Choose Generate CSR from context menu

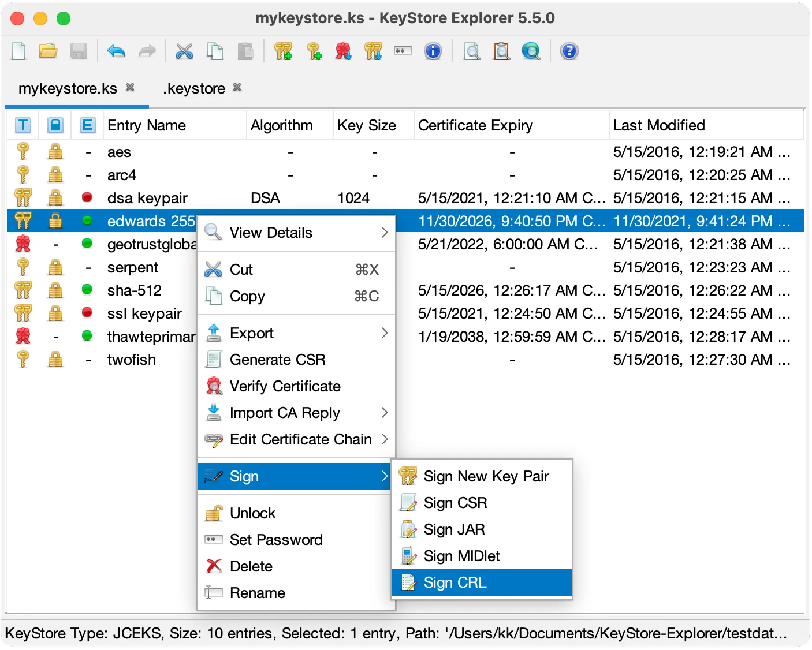click(296, 360)
